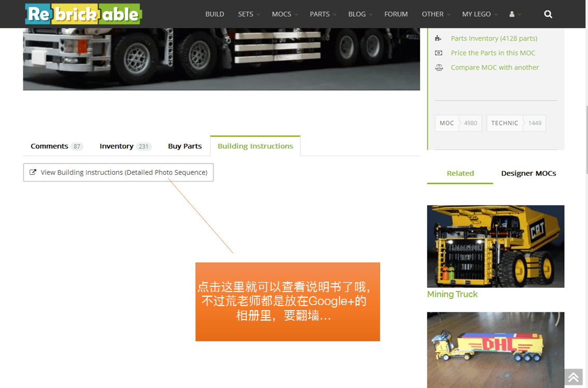Click the Parts Inventory puzzle icon

click(x=438, y=38)
